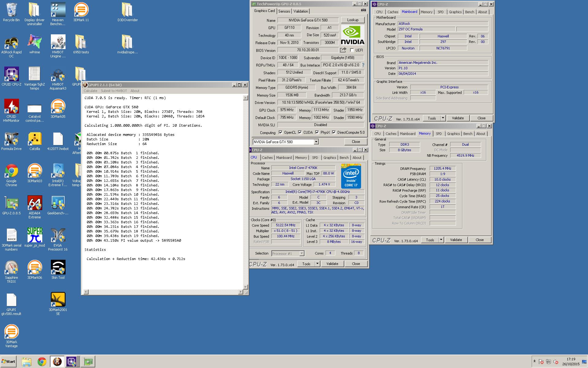The height and width of the screenshot is (368, 588).
Task: Launch EVGA PrecisionX 16 shortcut
Action: 58,240
